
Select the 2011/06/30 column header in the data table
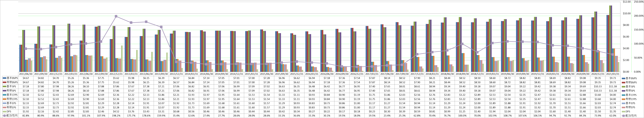click(x=26, y=74)
